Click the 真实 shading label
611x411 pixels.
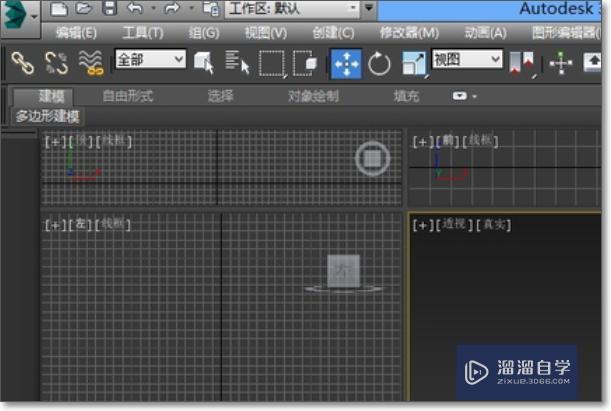click(x=493, y=224)
